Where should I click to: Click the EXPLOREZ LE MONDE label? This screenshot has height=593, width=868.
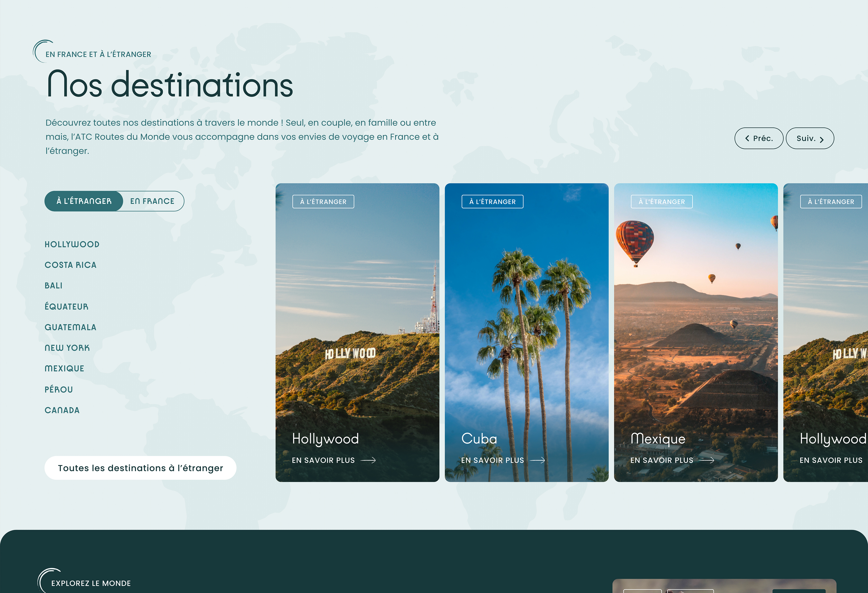91,583
